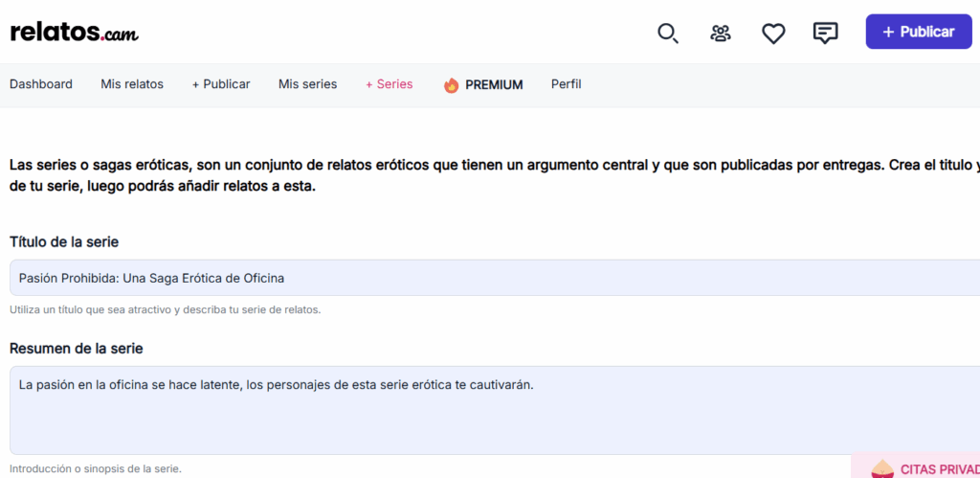Open the Mis relatos tab
The height and width of the screenshot is (478, 980).
point(132,84)
